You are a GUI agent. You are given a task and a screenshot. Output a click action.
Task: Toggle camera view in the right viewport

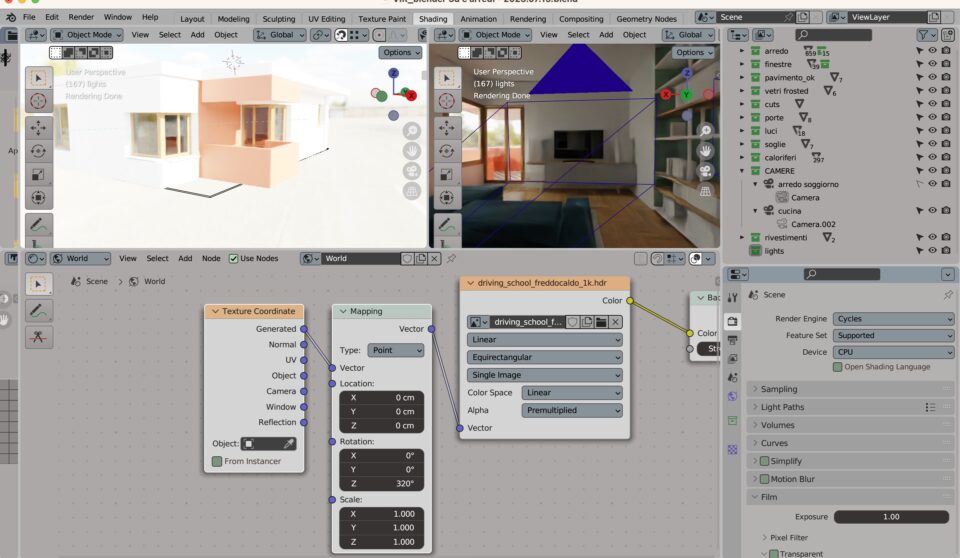pyautogui.click(x=705, y=172)
